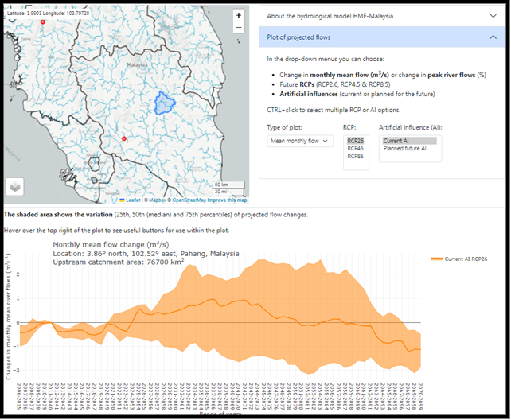
Task: Click the Latitude Longitude readout
Action: coord(48,14)
